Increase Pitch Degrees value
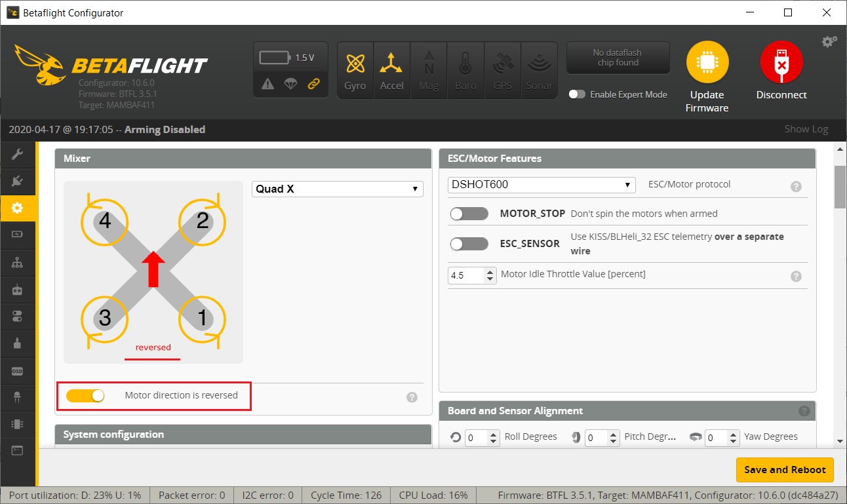847x504 pixels. click(614, 434)
